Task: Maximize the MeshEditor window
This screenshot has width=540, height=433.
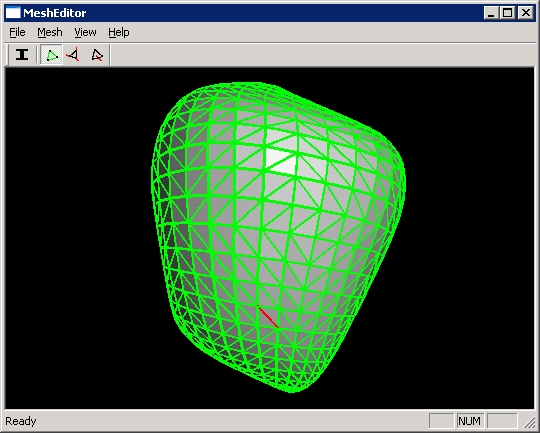Action: [x=507, y=13]
